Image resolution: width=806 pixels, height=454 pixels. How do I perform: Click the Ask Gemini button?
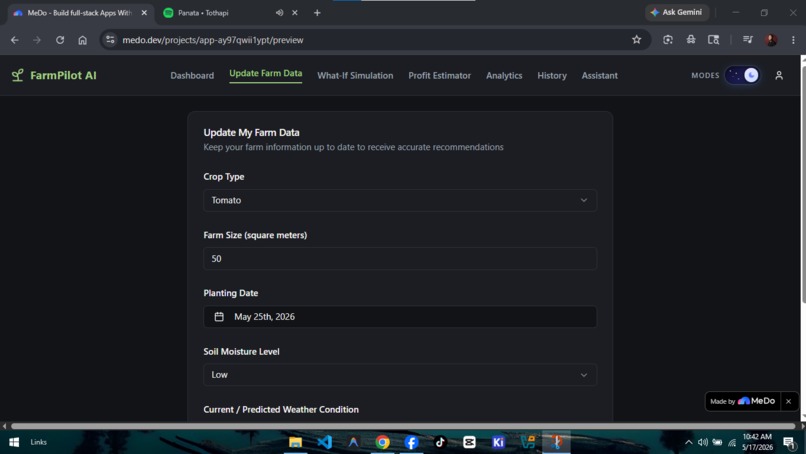pos(676,12)
